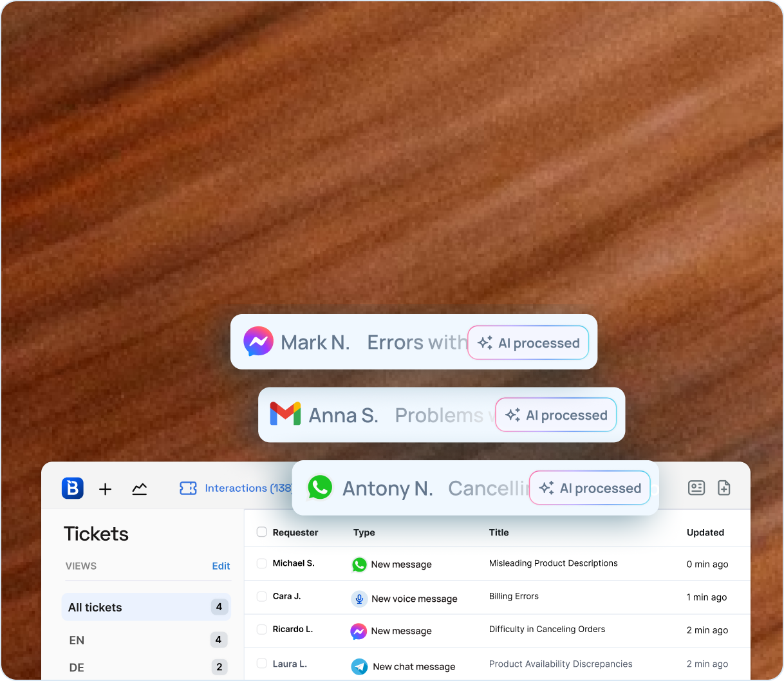Click 'New chat message' type text

tap(414, 667)
